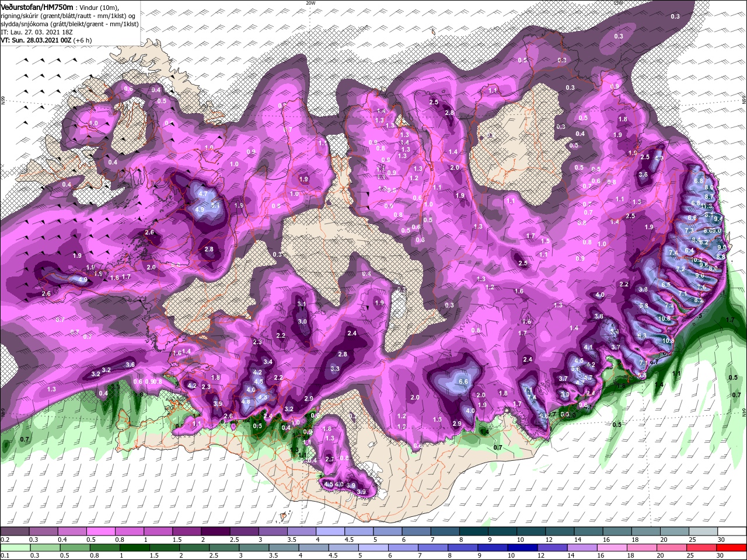Viewport: 747px width, 560px height.
Task: Select snow legend swatch between 0.3 and 0.4
Action: 43,532
